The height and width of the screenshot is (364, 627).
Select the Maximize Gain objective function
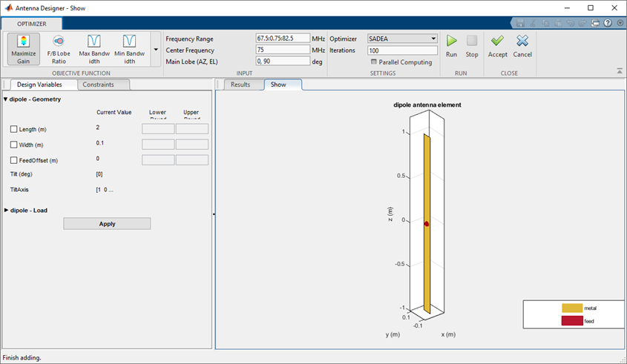[24, 49]
